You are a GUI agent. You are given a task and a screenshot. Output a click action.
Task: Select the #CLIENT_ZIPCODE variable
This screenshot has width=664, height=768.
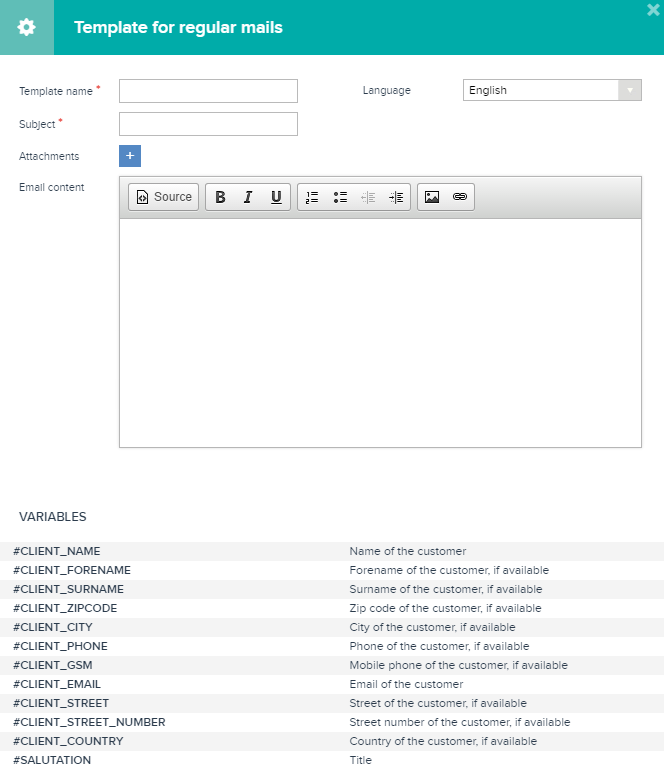(65, 608)
